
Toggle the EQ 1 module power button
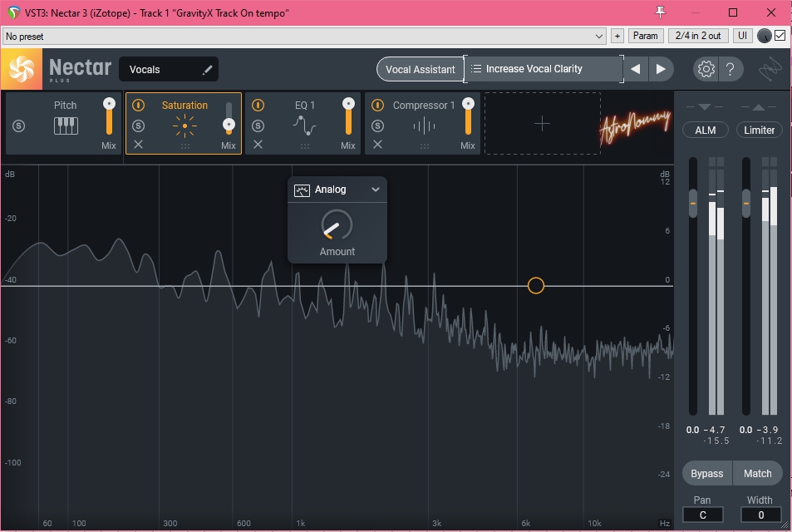pos(258,105)
